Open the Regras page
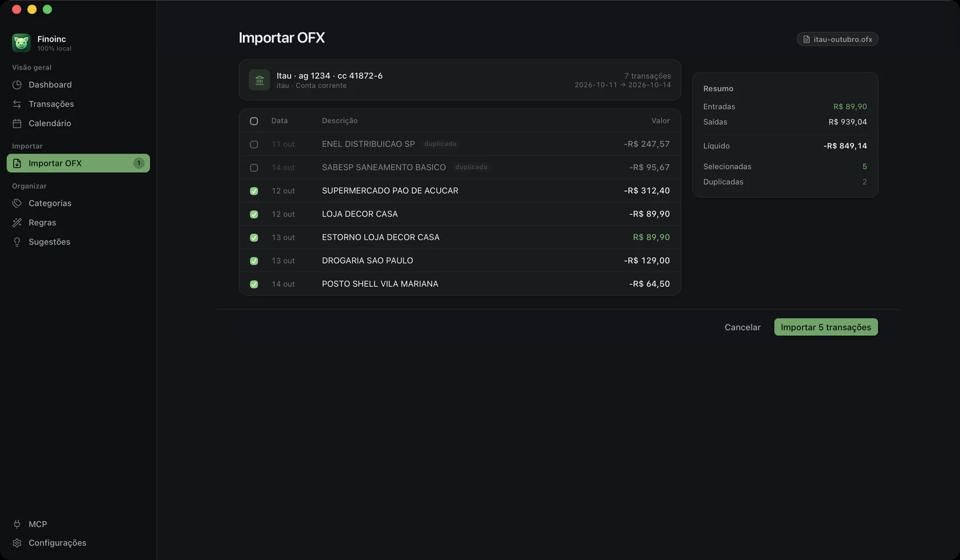 (78, 222)
